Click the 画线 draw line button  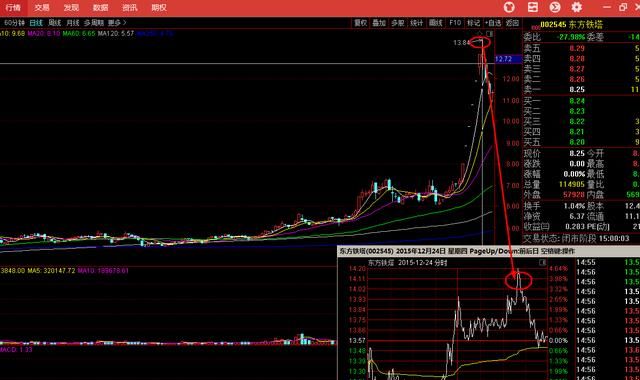click(436, 23)
